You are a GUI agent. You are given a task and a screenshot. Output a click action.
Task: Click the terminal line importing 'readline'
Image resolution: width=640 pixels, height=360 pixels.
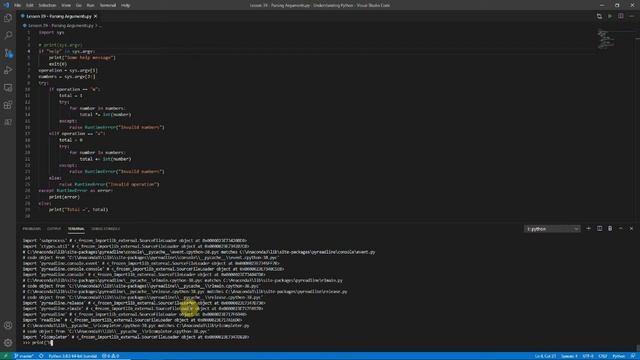pyautogui.click(x=133, y=320)
